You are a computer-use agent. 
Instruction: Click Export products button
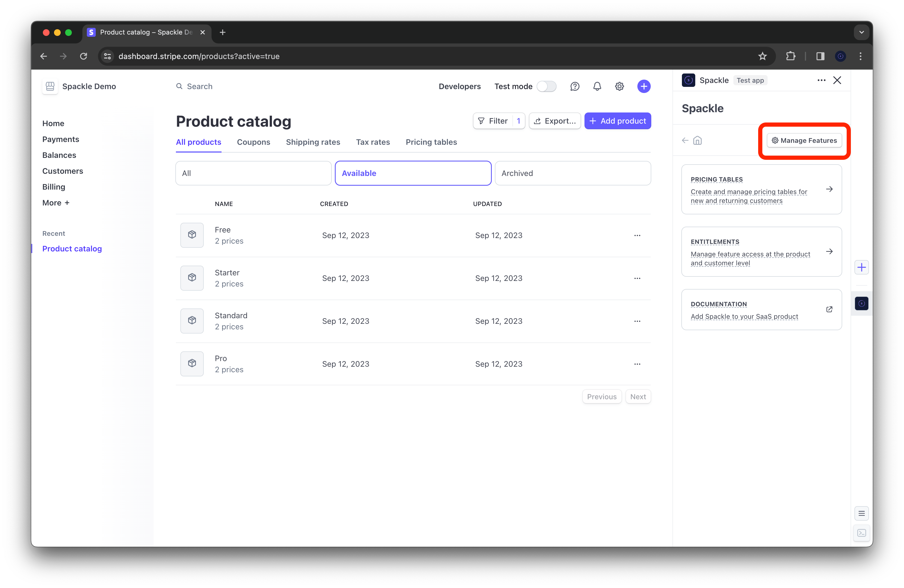pos(554,121)
